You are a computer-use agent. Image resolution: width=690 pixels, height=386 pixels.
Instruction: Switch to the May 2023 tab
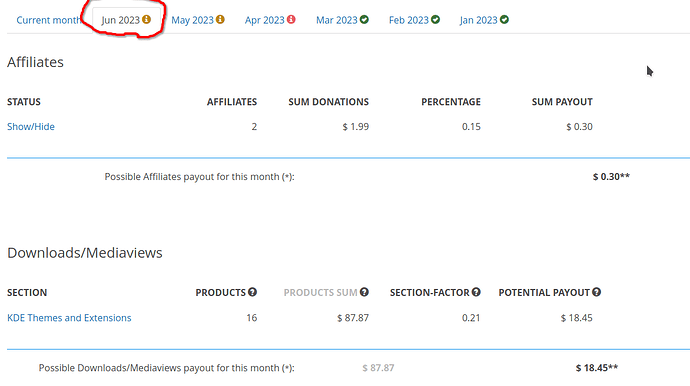point(198,20)
